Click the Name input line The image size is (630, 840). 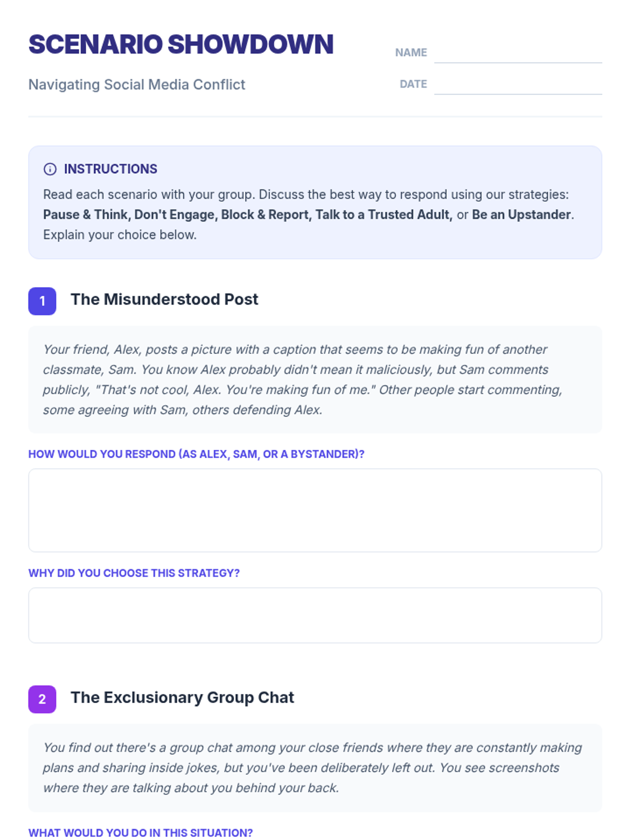tap(517, 54)
